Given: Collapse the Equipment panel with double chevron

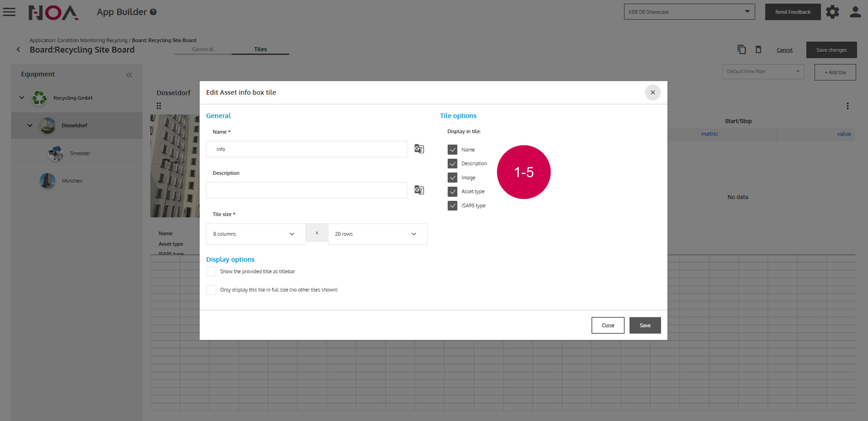Looking at the screenshot, I should (x=129, y=75).
